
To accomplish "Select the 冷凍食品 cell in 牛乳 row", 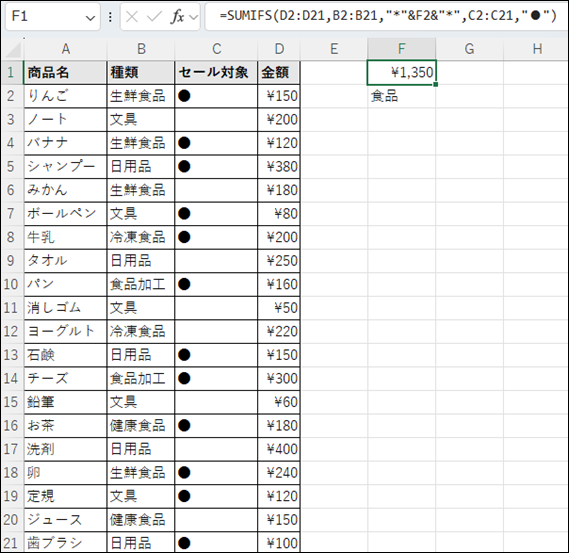I will (x=141, y=237).
